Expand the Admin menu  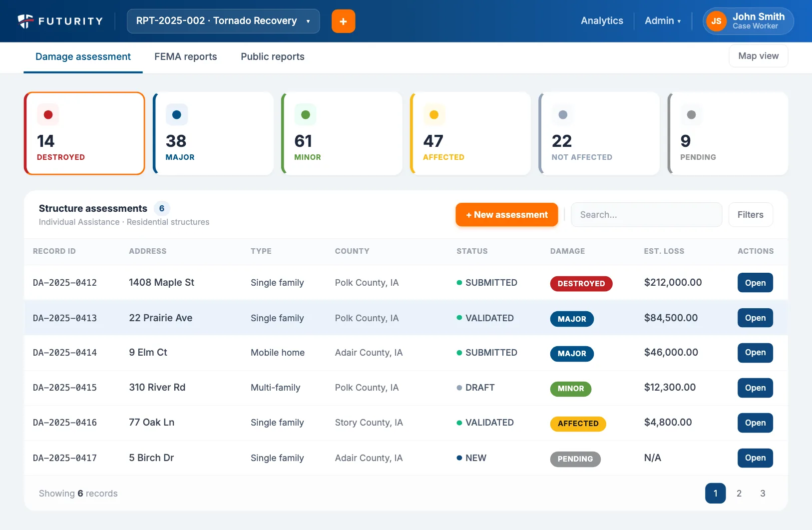click(x=663, y=21)
